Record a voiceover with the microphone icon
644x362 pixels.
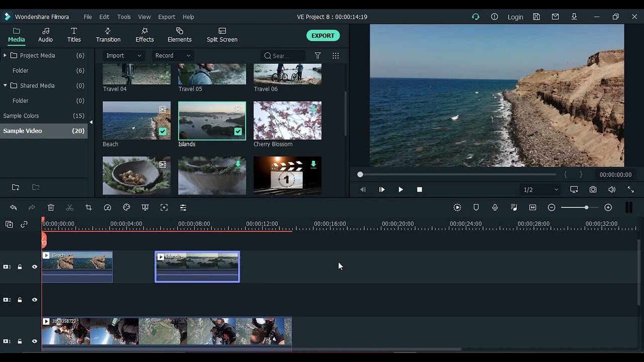pyautogui.click(x=495, y=207)
